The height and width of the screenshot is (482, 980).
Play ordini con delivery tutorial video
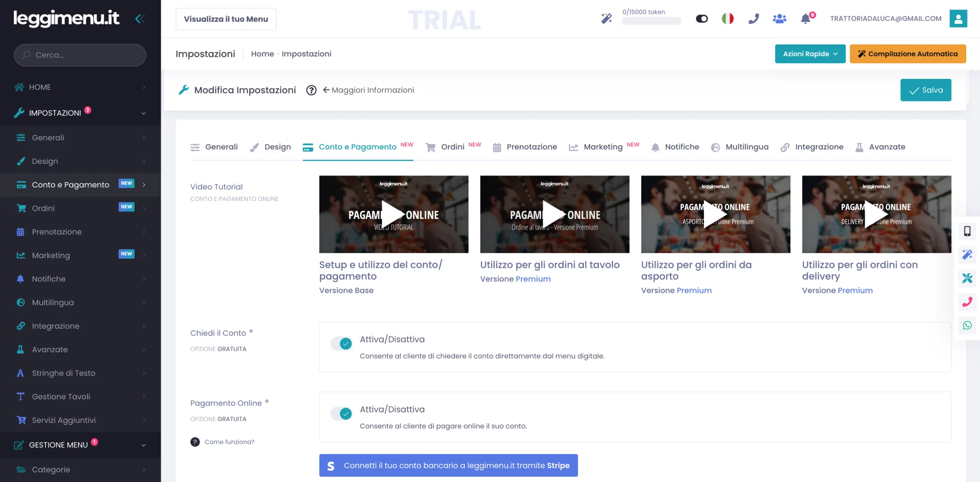click(x=877, y=214)
